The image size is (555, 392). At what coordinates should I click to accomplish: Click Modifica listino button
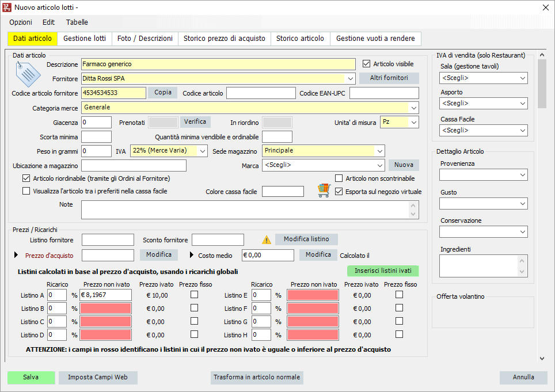[306, 239]
